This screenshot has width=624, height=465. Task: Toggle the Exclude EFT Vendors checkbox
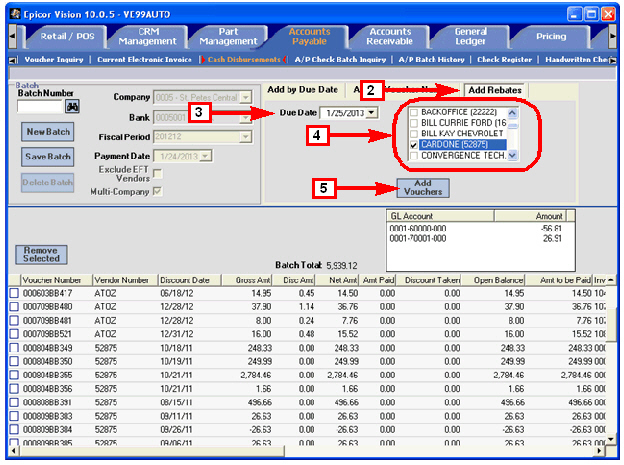pyautogui.click(x=158, y=174)
